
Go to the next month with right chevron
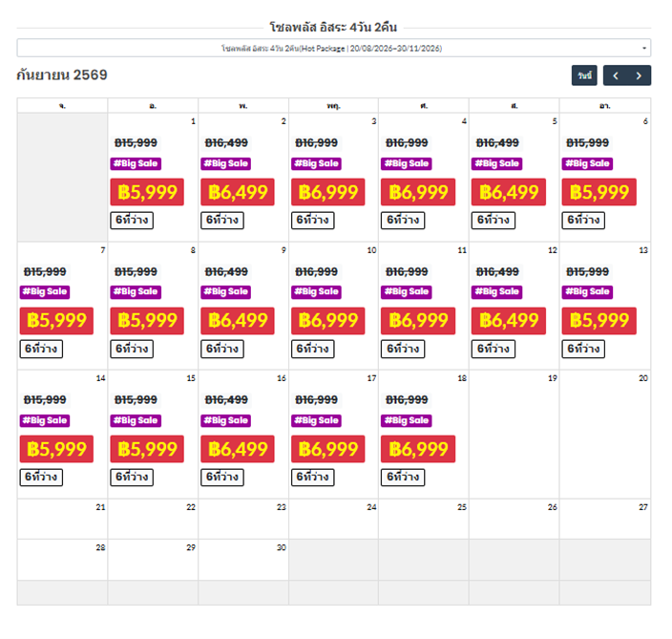[x=640, y=75]
